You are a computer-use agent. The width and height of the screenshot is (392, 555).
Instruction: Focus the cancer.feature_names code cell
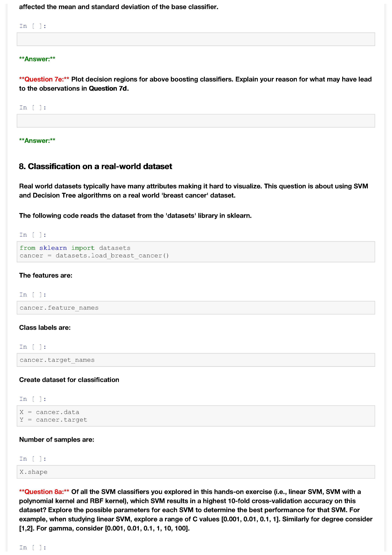196,307
